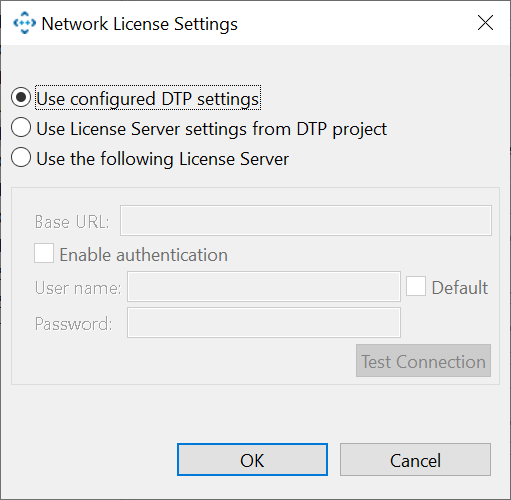511x500 pixels.
Task: Cancel the dialog with the Cancel button
Action: tap(415, 460)
